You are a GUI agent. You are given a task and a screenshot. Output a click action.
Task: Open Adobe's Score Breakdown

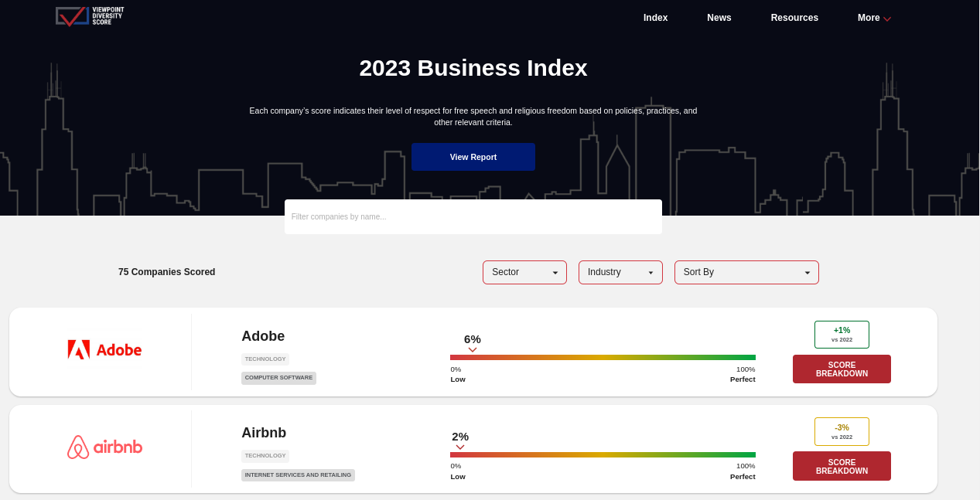point(842,369)
